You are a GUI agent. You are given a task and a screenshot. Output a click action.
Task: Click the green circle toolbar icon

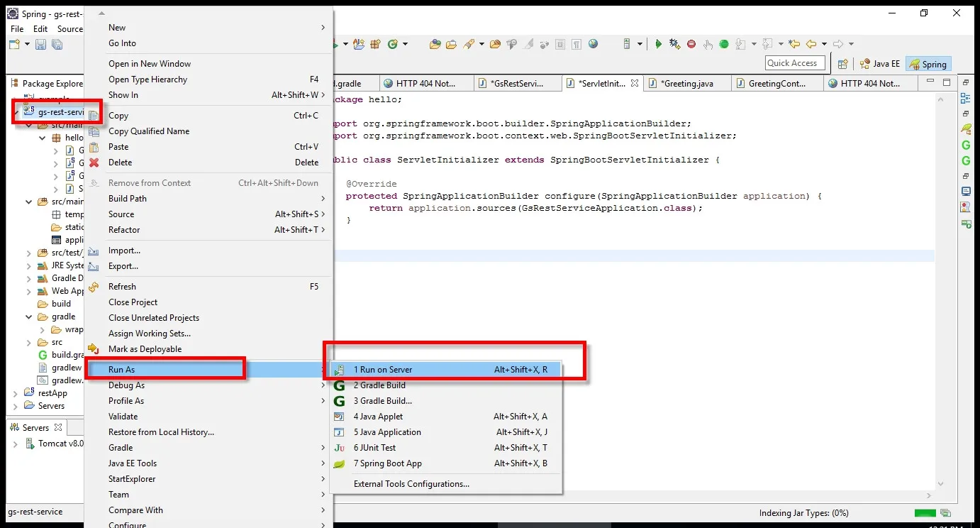coord(724,44)
